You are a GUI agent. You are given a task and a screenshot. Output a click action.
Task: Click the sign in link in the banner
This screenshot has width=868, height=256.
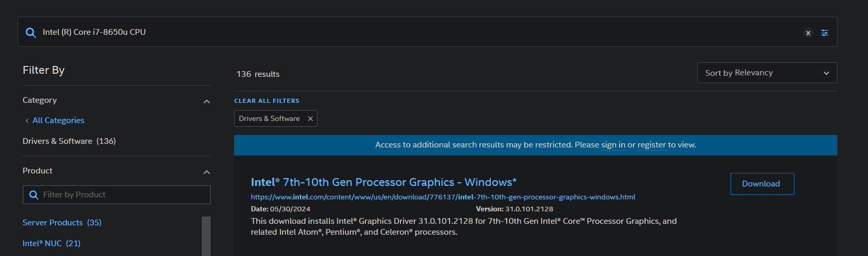pos(613,145)
